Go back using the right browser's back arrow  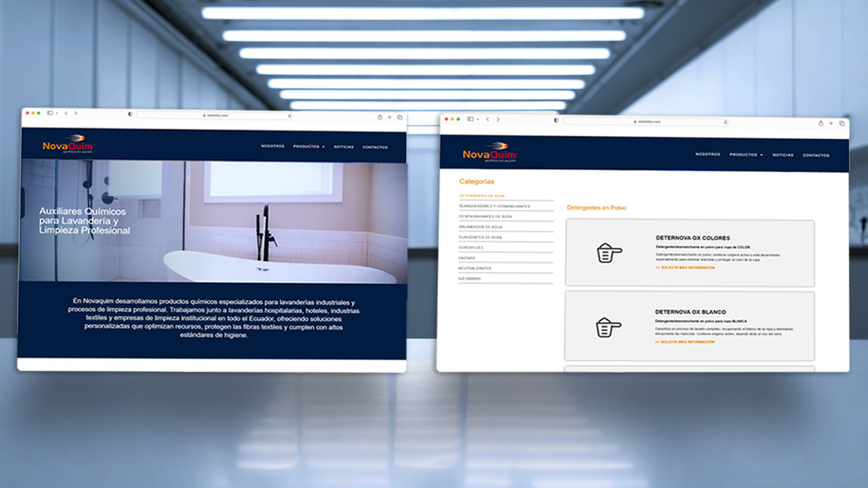click(488, 119)
